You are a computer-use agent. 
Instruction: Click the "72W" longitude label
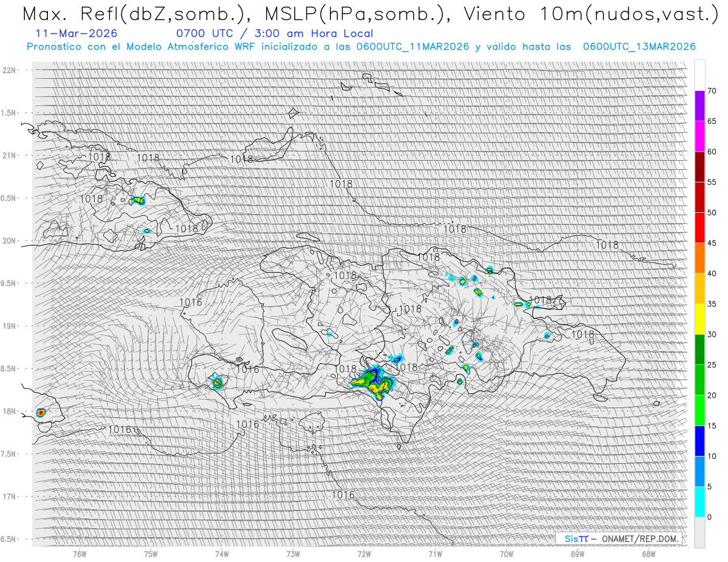[x=364, y=554]
